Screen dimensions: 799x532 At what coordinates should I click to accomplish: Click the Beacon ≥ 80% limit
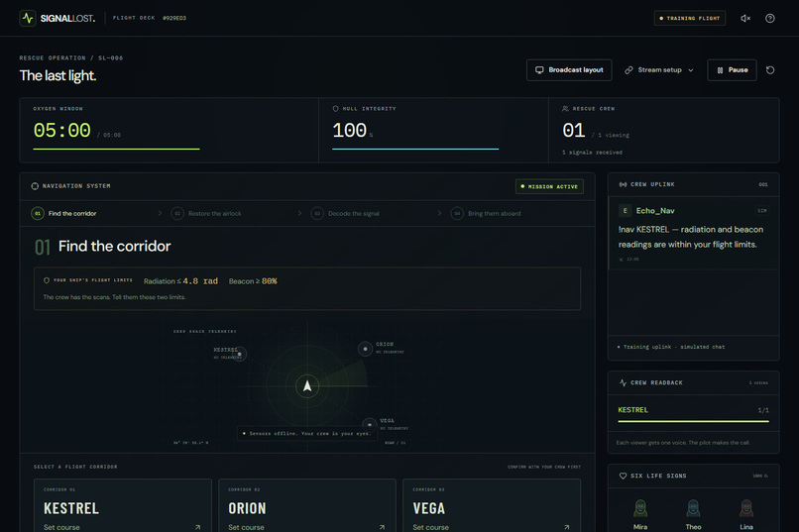[x=253, y=281]
